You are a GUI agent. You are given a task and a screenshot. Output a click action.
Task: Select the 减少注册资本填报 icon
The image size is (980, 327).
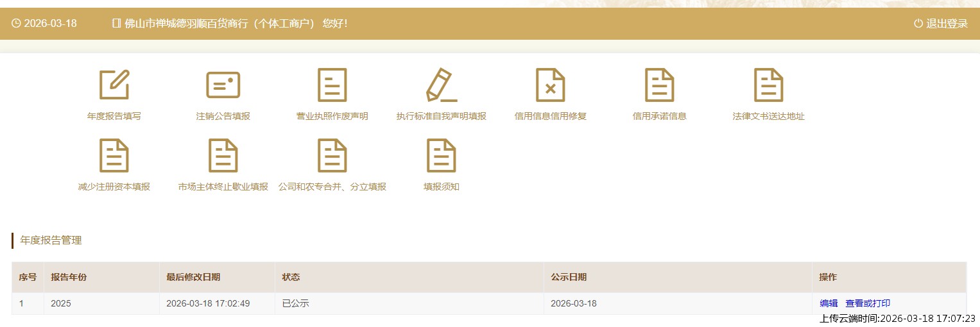pyautogui.click(x=114, y=155)
